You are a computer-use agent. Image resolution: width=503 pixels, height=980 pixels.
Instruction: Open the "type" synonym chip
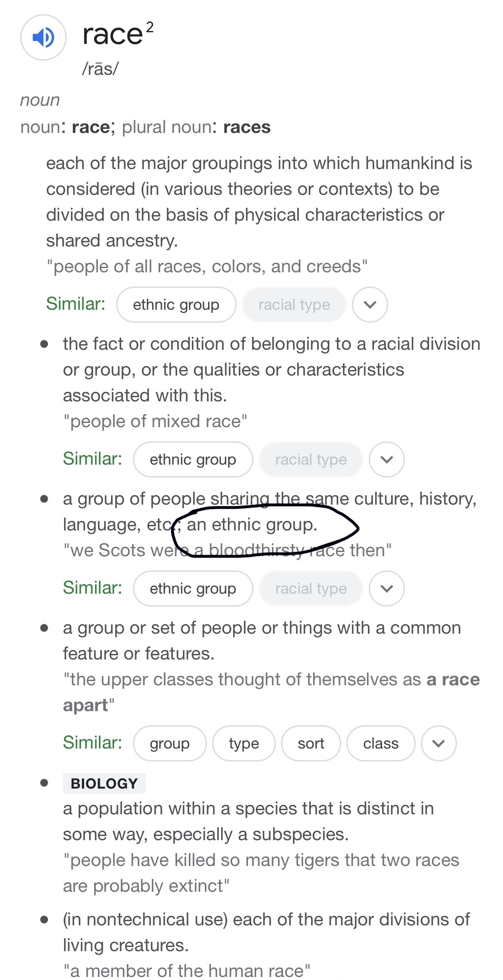coord(244,743)
